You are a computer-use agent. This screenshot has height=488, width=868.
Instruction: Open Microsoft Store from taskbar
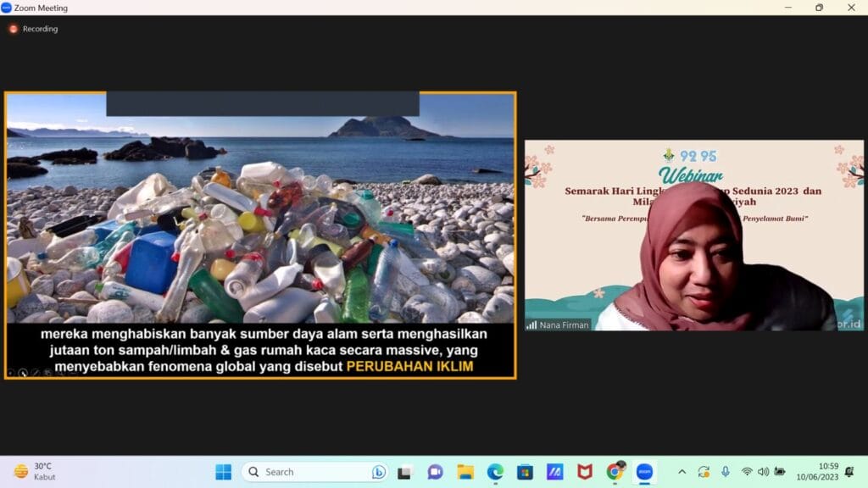pos(525,472)
